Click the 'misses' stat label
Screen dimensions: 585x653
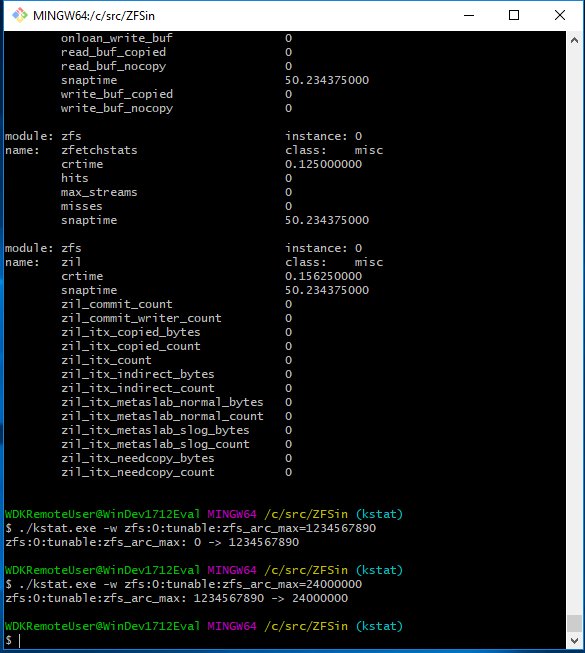tap(82, 206)
